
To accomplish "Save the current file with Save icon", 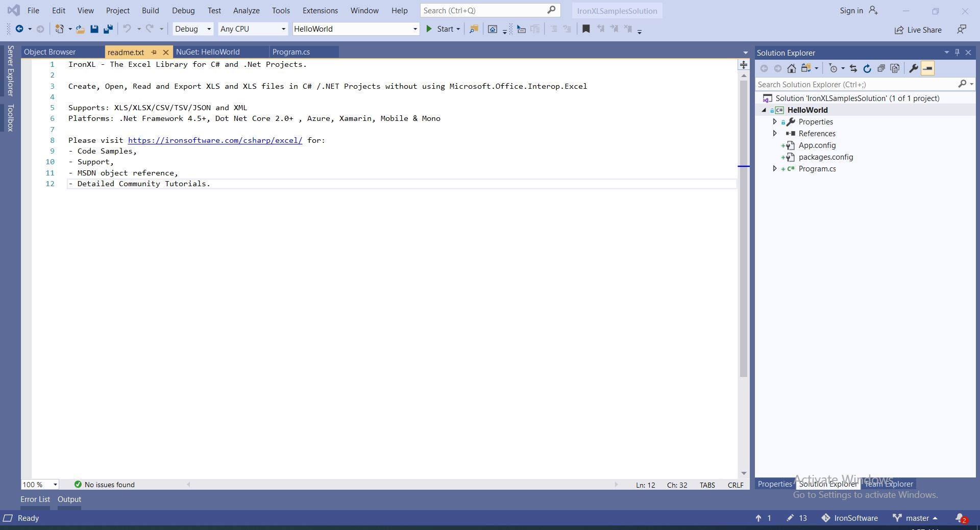I will [94, 29].
